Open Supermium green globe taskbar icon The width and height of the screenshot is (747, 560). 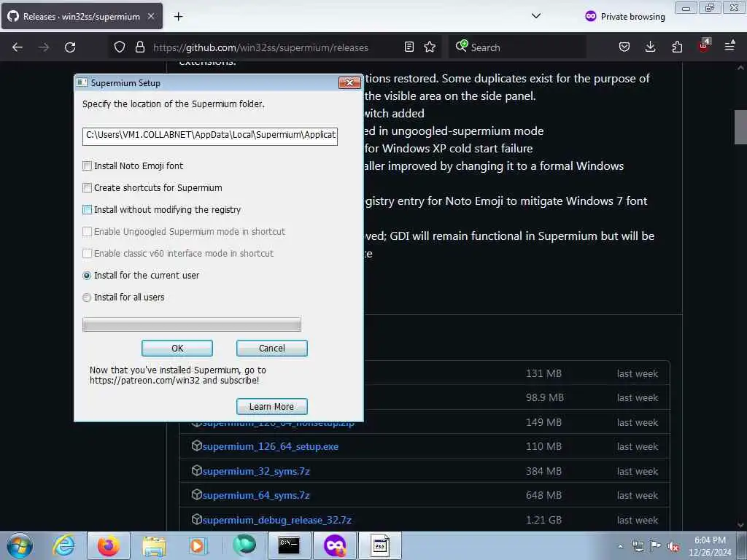point(244,545)
